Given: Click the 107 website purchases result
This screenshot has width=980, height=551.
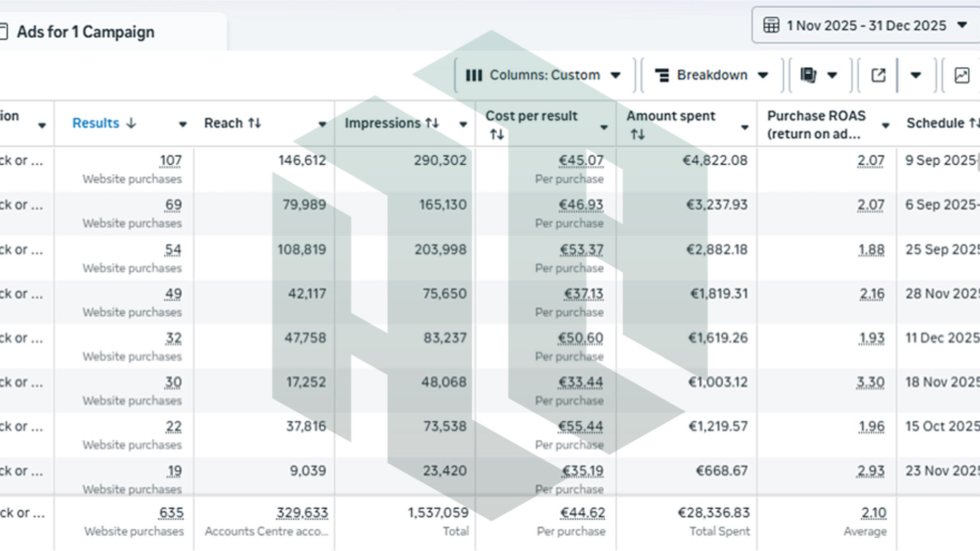Looking at the screenshot, I should 170,160.
